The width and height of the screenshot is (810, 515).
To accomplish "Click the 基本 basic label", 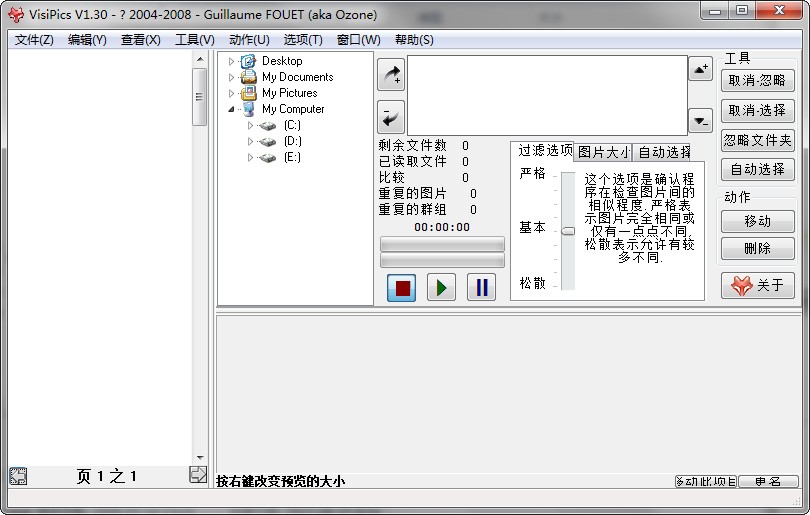I will tap(533, 228).
